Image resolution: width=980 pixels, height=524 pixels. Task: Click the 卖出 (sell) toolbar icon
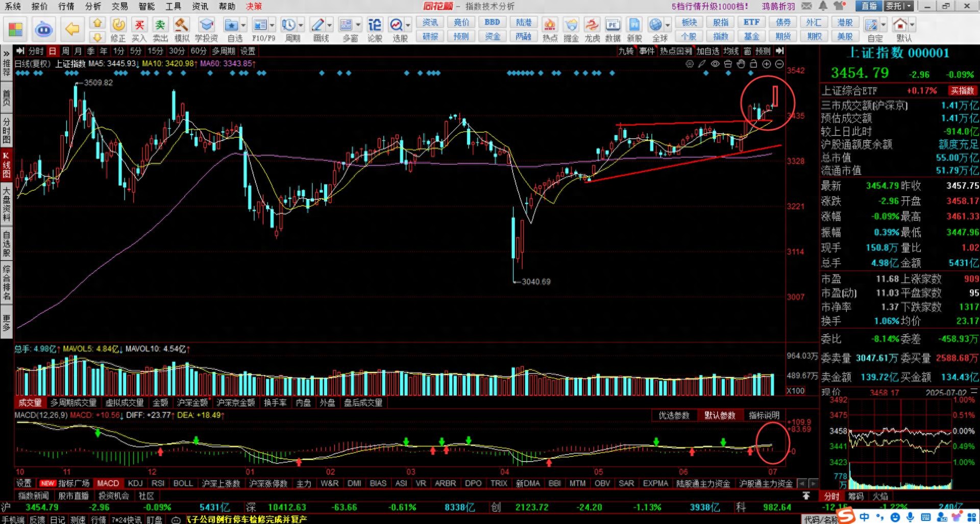coord(160,30)
